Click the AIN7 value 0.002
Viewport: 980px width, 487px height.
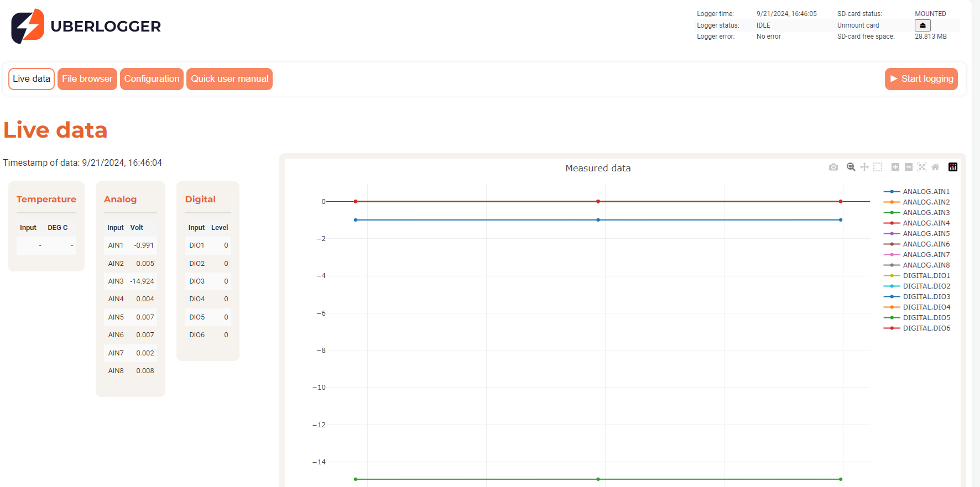coord(145,353)
